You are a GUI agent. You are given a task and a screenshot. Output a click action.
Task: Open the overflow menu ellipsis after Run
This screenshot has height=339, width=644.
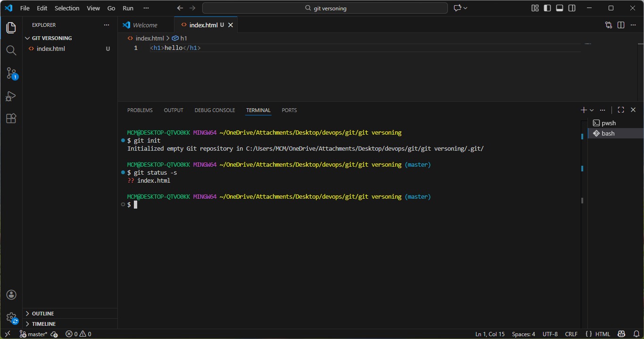pyautogui.click(x=146, y=8)
